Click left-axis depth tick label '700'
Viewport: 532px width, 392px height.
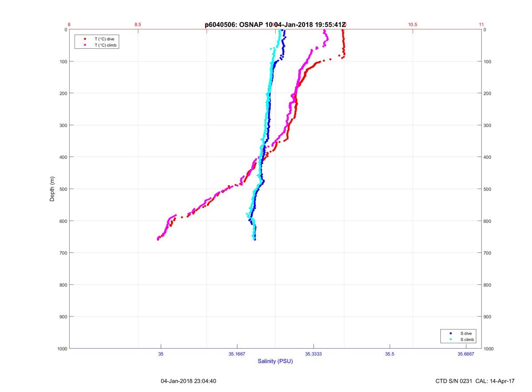pyautogui.click(x=63, y=253)
